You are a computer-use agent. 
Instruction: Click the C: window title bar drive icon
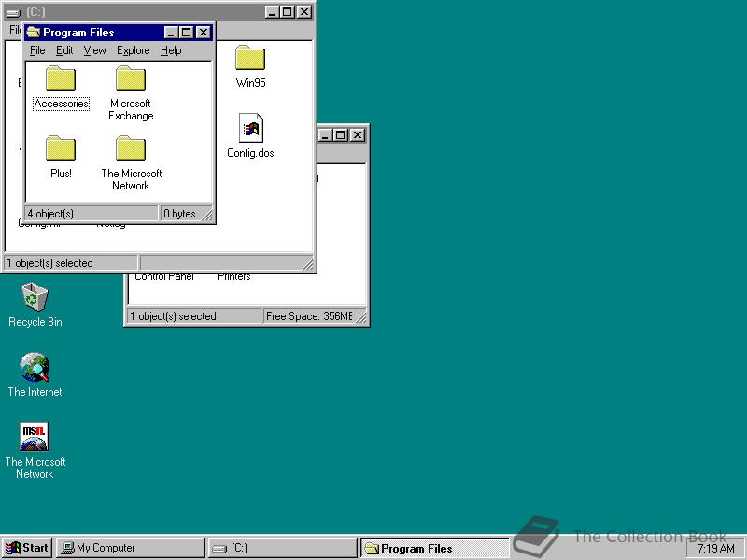pos(14,12)
